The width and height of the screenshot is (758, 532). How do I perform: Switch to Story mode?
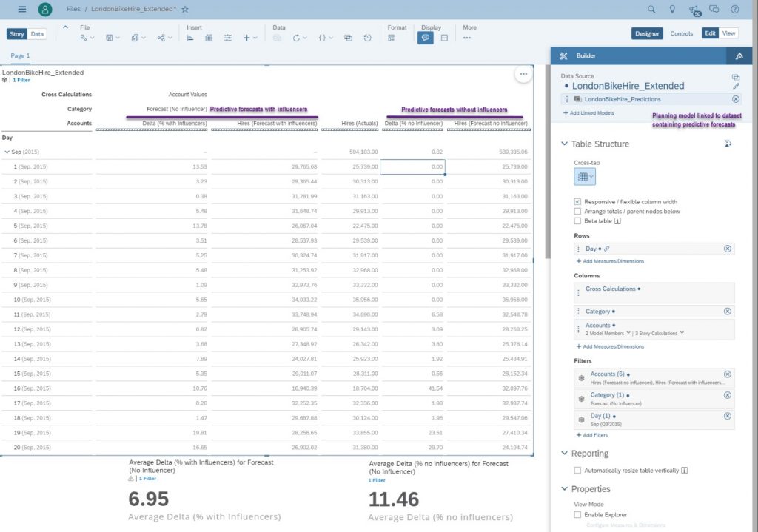tap(17, 34)
